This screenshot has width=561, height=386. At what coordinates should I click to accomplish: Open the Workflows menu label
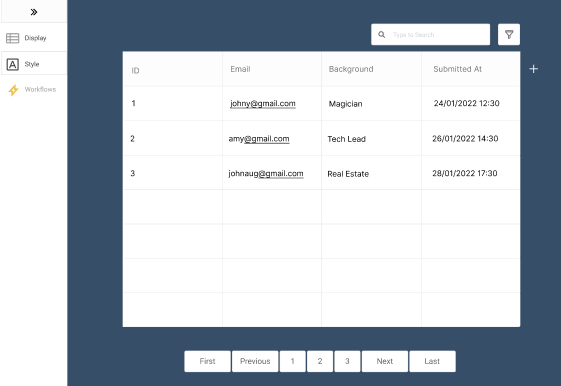40,89
